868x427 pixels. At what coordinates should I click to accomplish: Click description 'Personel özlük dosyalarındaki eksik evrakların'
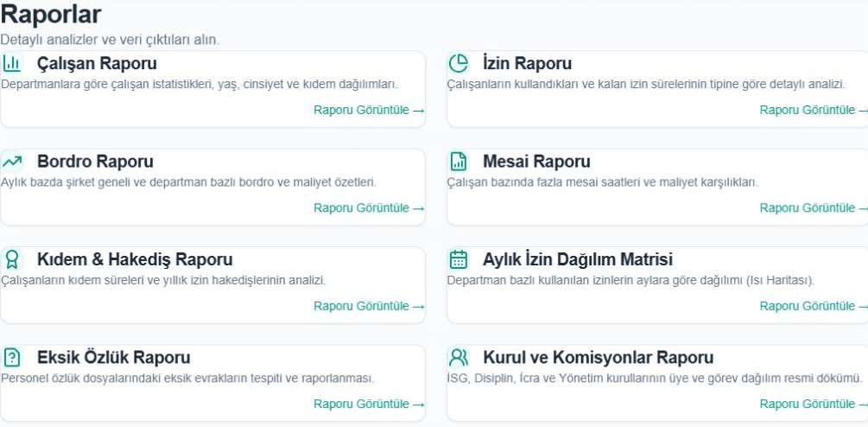tap(187, 379)
